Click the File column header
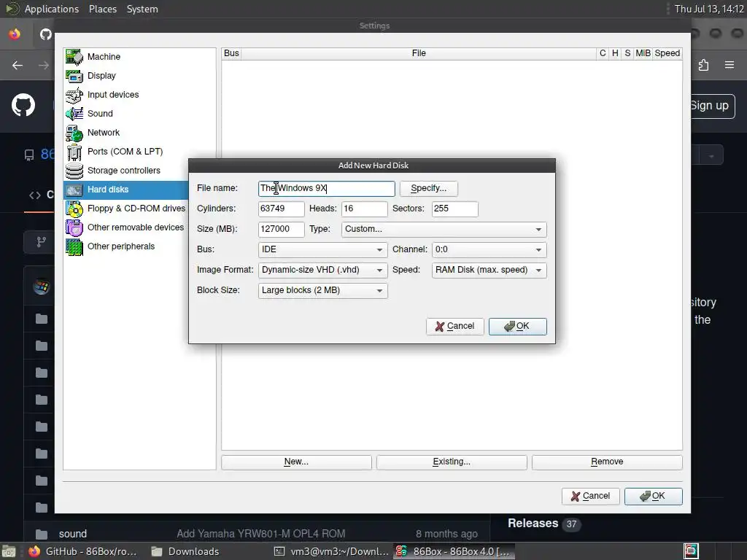747x560 pixels. pos(419,53)
